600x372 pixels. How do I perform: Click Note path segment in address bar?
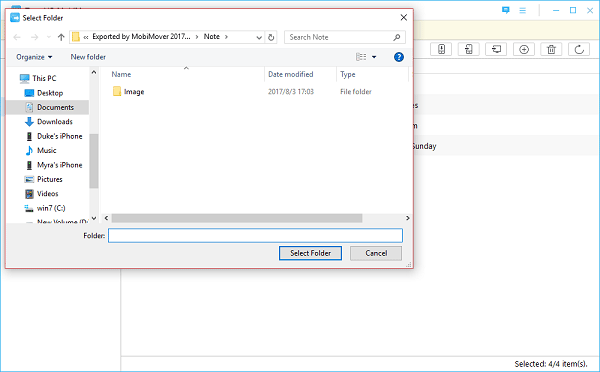[x=212, y=37]
